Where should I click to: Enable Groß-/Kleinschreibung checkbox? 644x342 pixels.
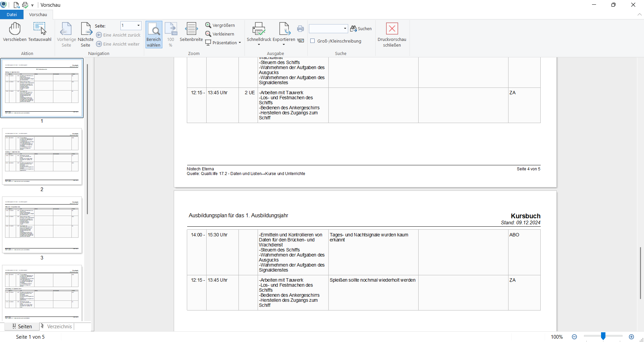[x=313, y=41]
